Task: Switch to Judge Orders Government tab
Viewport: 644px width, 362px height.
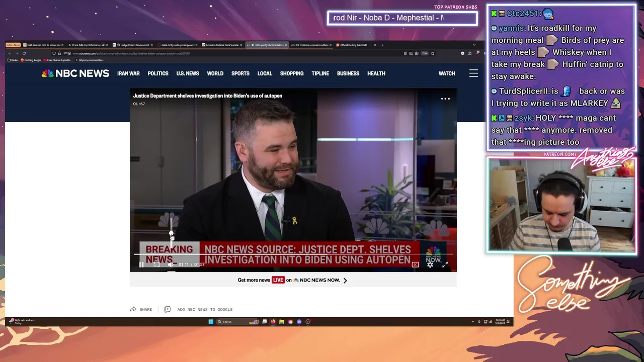Action: (x=132, y=45)
